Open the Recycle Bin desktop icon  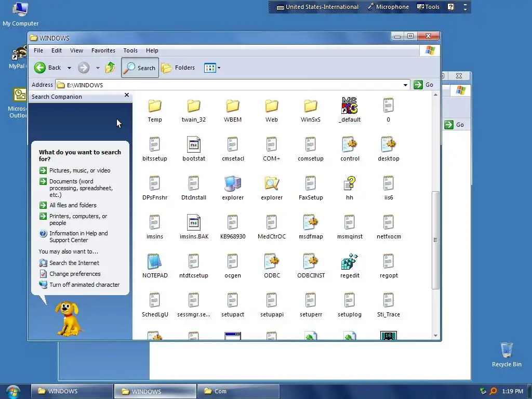coord(507,354)
